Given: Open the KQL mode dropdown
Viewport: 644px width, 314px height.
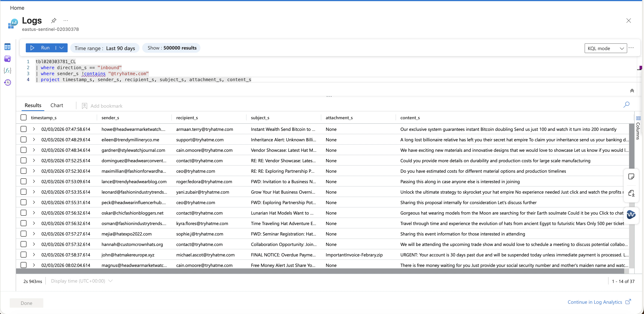Looking at the screenshot, I should click(x=606, y=48).
